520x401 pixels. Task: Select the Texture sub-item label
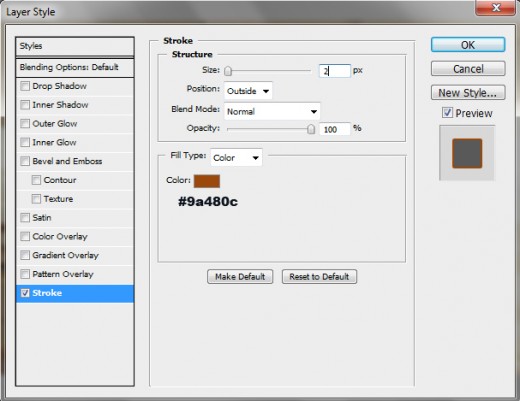point(58,199)
